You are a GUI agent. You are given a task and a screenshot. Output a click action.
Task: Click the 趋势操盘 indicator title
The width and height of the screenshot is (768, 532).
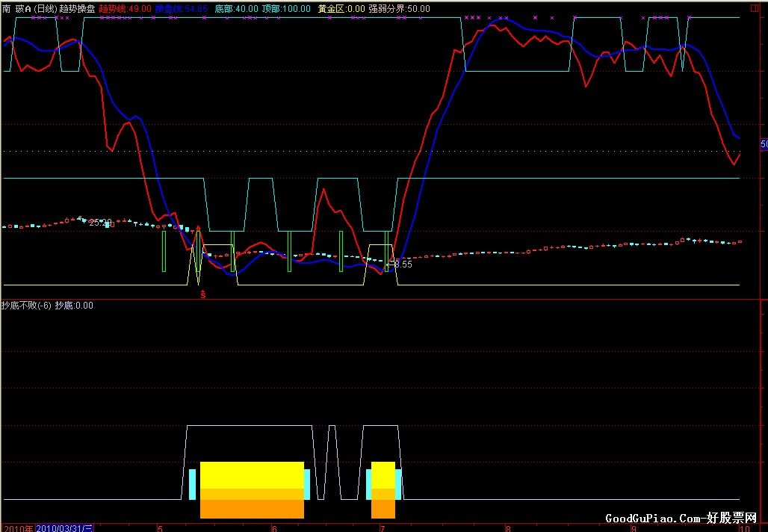(x=77, y=8)
